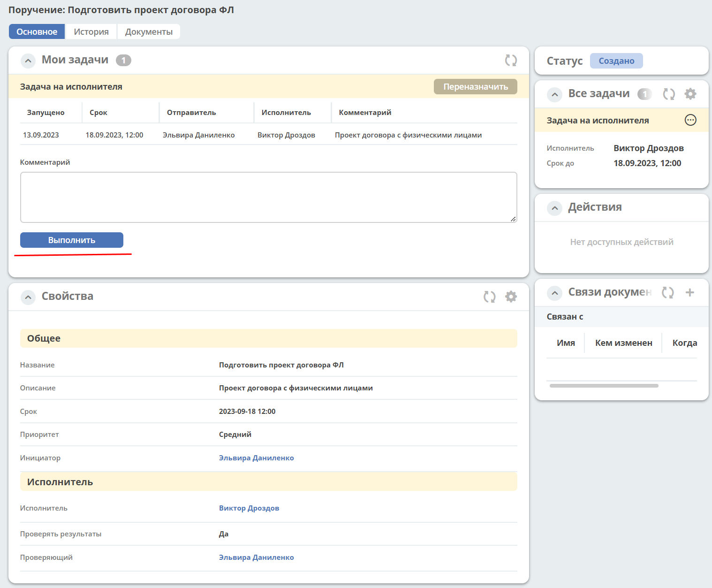The height and width of the screenshot is (588, 712).
Task: Open the ellipsis menu for Задача на исполнителя
Action: (x=690, y=120)
